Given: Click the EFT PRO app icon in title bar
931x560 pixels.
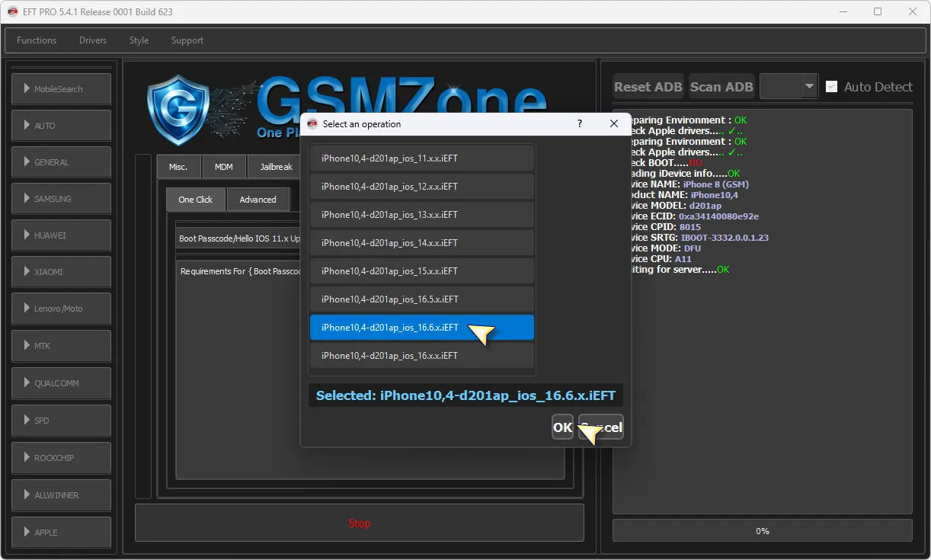Looking at the screenshot, I should 12,11.
